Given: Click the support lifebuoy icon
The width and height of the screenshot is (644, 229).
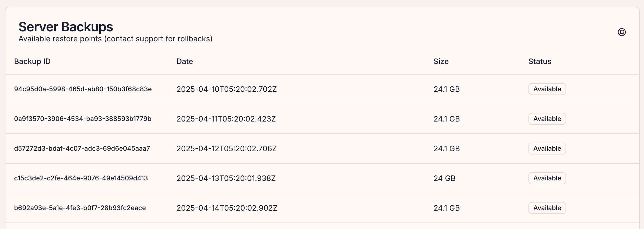Looking at the screenshot, I should point(622,32).
